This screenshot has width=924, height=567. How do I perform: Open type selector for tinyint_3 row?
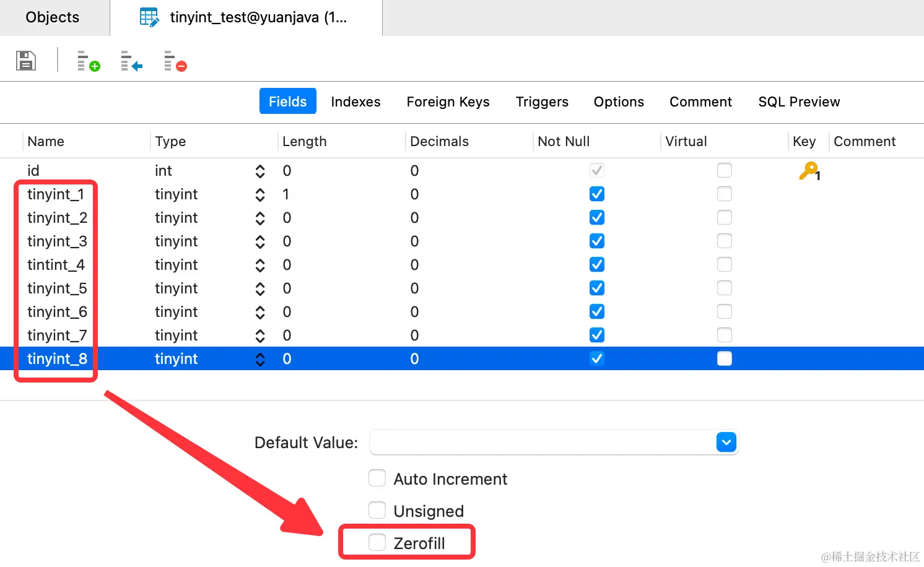[260, 241]
